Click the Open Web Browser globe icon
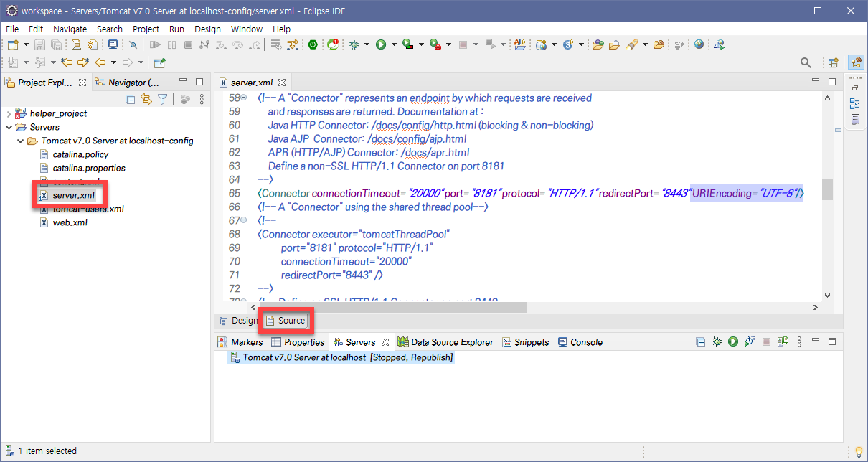 (x=699, y=44)
